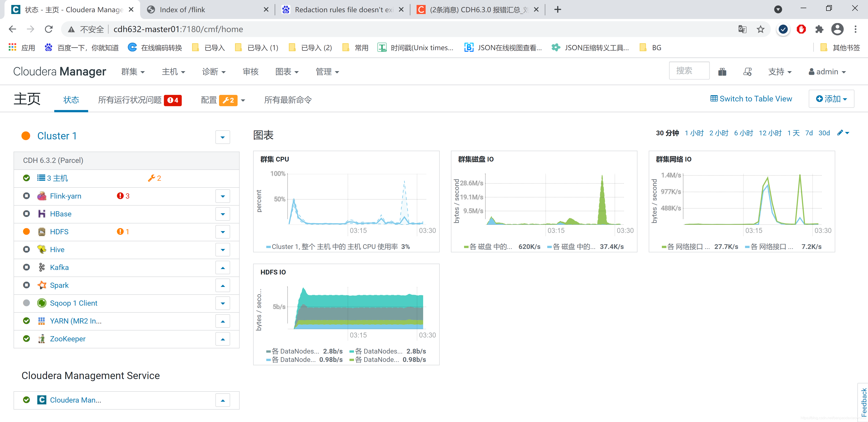This screenshot has width=868, height=422.
Task: Click the YARN service icon
Action: point(42,321)
